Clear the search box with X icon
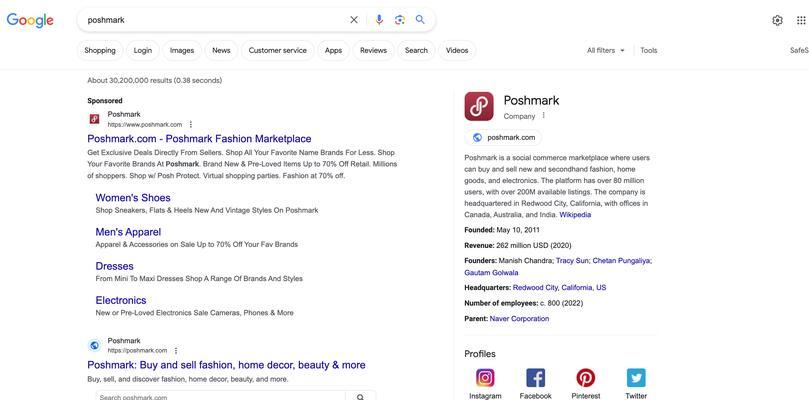This screenshot has height=400, width=809. coord(354,20)
